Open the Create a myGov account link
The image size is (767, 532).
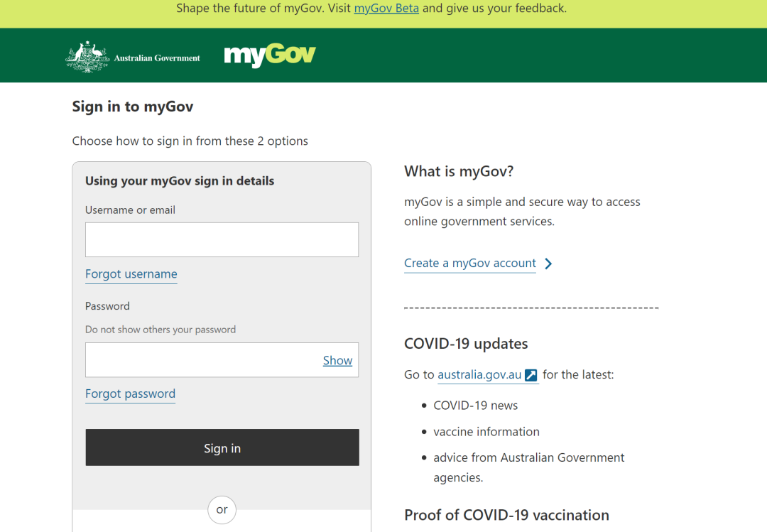coord(470,264)
